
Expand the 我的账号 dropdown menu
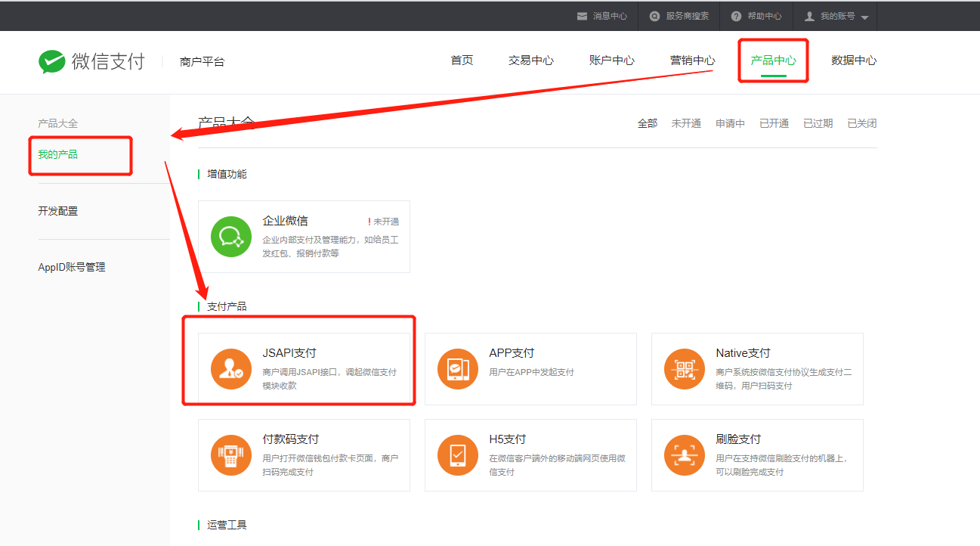(836, 16)
